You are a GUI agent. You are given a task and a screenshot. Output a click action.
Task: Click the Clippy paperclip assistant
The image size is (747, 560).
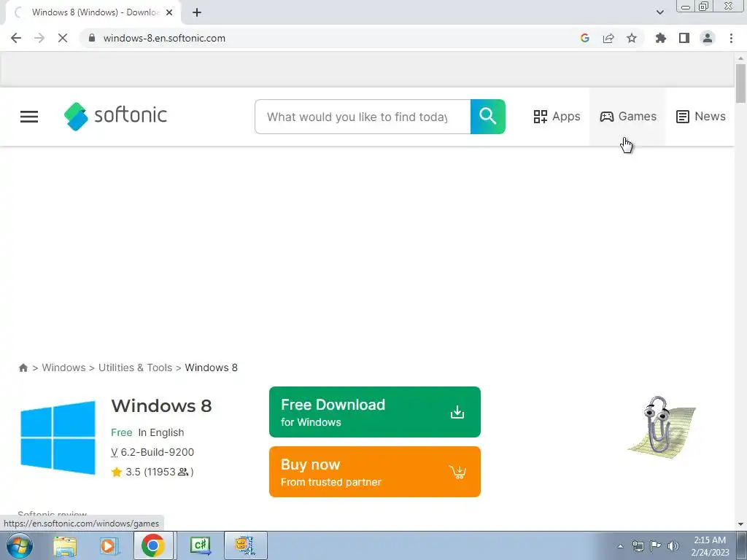click(661, 427)
